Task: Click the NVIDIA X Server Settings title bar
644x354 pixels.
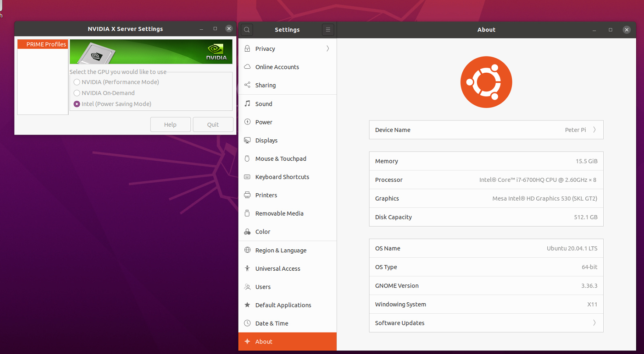Action: tap(125, 29)
